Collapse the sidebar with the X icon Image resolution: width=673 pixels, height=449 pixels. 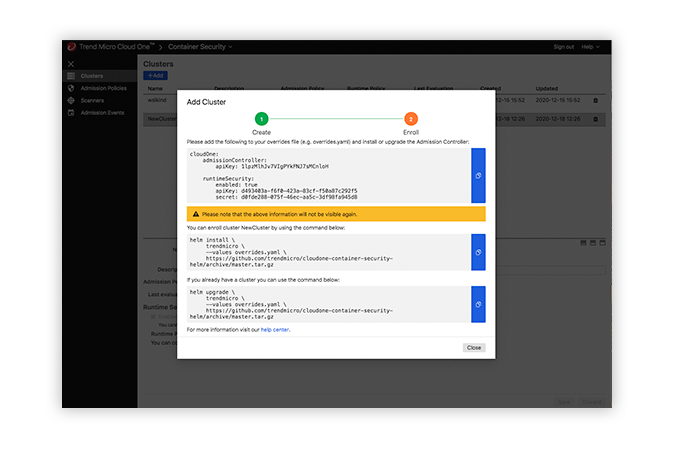point(71,64)
